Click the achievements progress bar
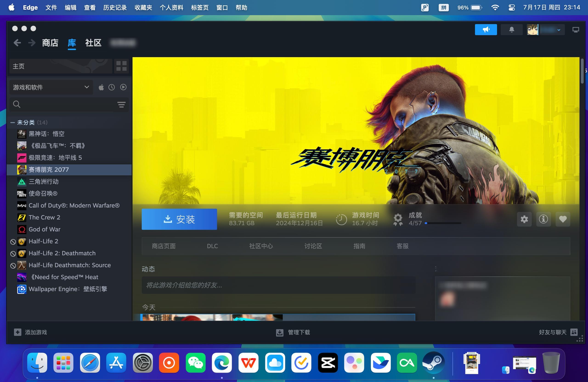 [443, 223]
